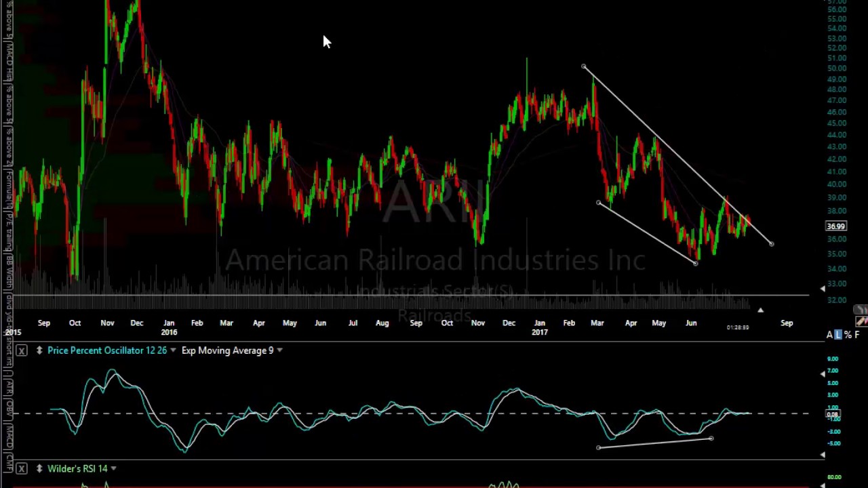Click the Wilder's RSI 14 label
Viewport: 868px width, 488px height.
[x=77, y=468]
